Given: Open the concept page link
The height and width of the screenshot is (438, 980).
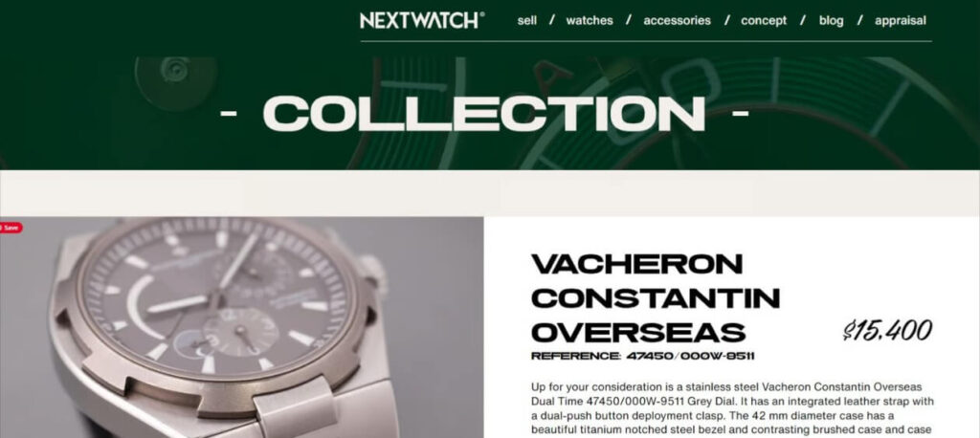Looking at the screenshot, I should pos(764,21).
